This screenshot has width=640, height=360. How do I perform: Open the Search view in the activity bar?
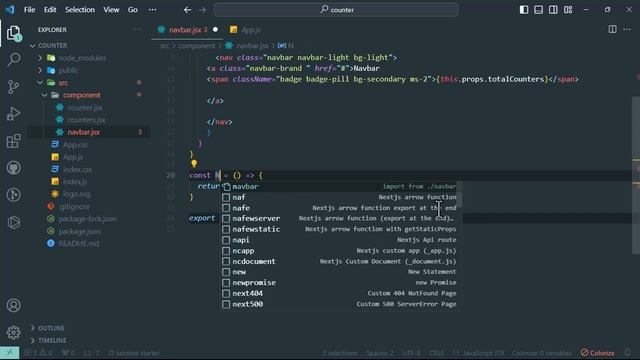coord(13,60)
